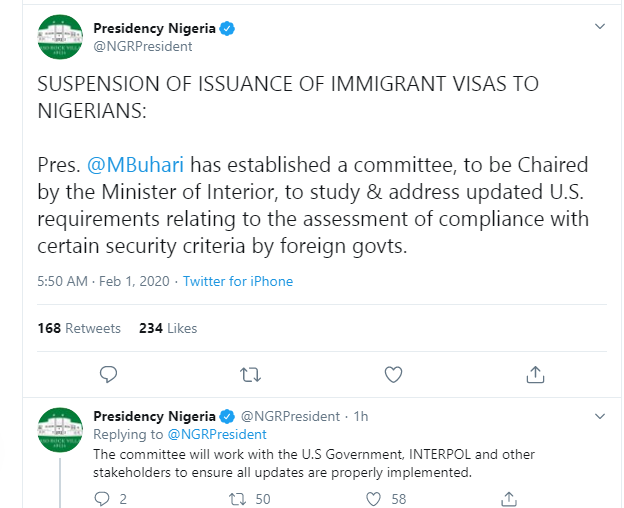
Task: Like the reply tweet with 58 likes
Action: click(x=373, y=499)
